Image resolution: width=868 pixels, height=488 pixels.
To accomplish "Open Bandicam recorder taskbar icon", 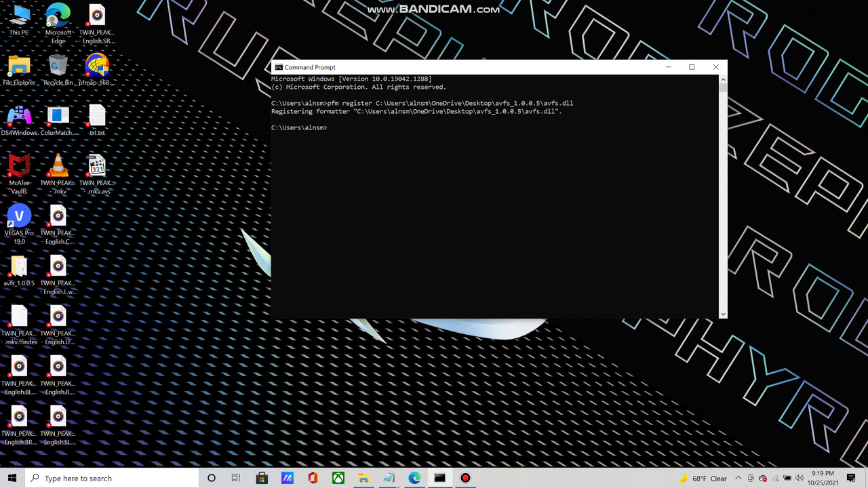I will (x=465, y=478).
